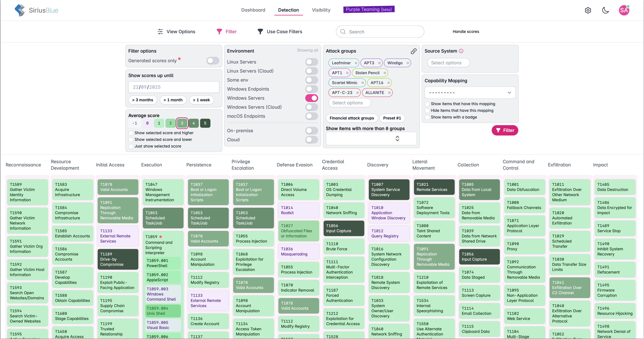644x339 pixels.
Task: Open the settings gear icon
Action: [x=588, y=10]
